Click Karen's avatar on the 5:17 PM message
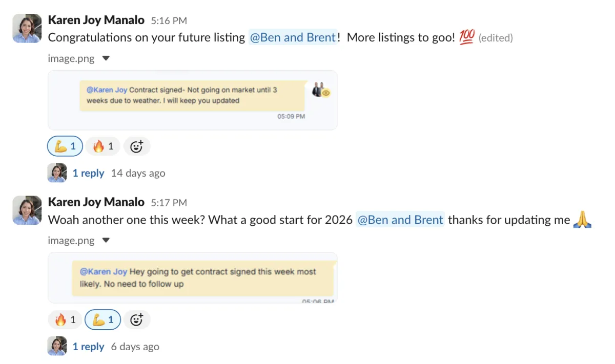This screenshot has height=364, width=615. coord(27,210)
